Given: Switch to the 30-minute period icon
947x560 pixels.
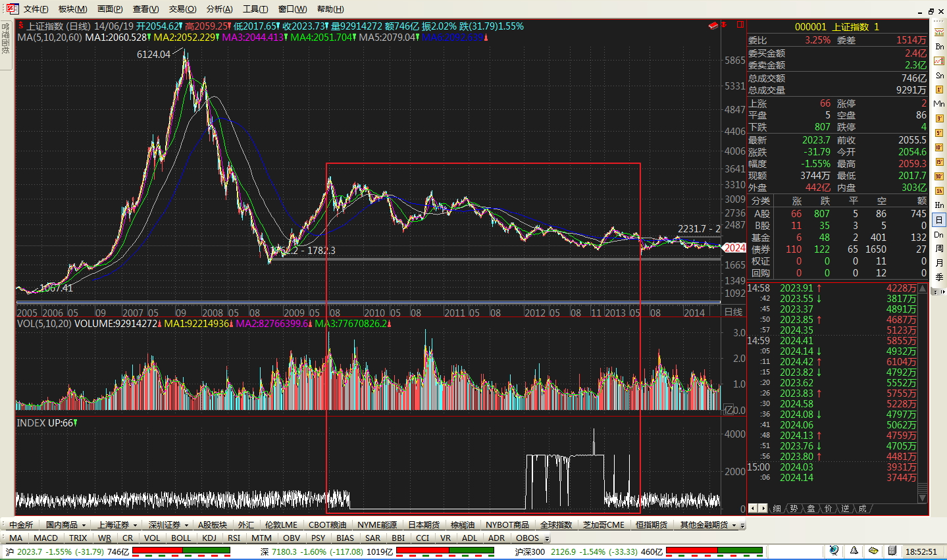Looking at the screenshot, I should point(939,176).
